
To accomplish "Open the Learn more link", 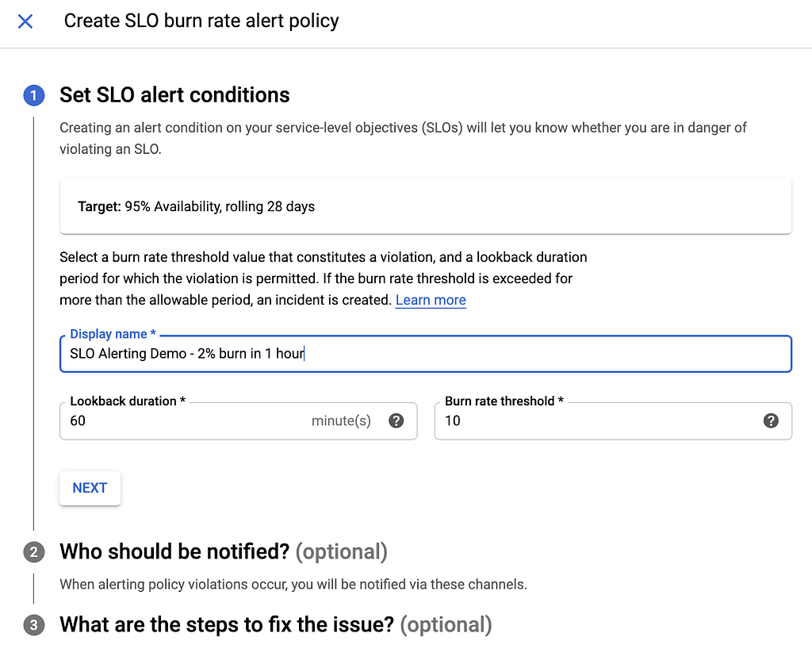I will (431, 300).
